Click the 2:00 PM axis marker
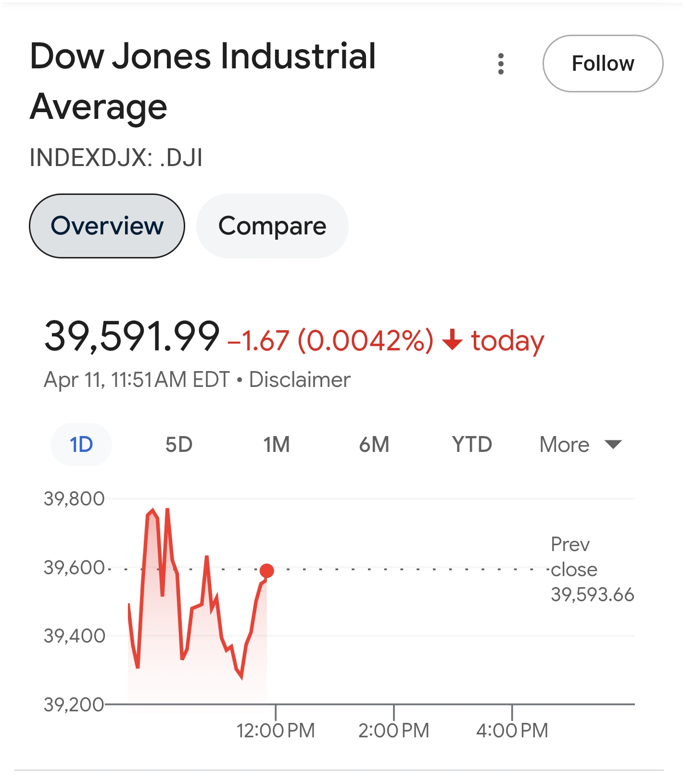Image resolution: width=683 pixels, height=784 pixels. point(393,730)
